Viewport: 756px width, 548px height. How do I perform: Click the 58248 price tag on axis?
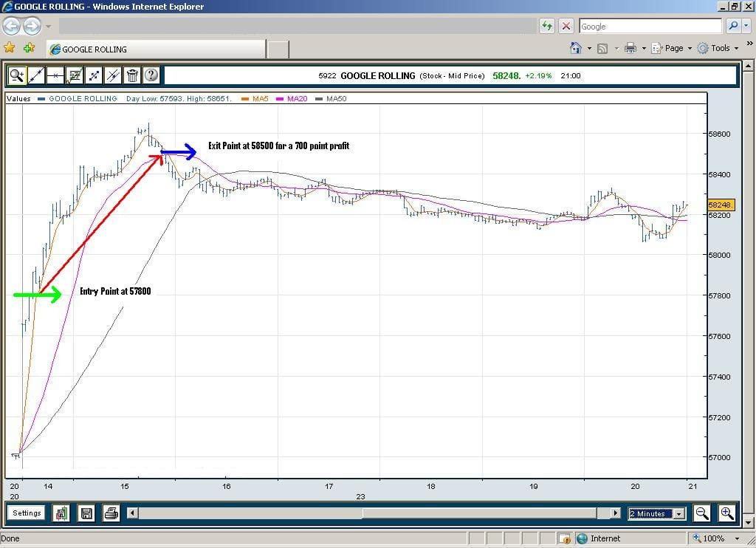[x=721, y=205]
